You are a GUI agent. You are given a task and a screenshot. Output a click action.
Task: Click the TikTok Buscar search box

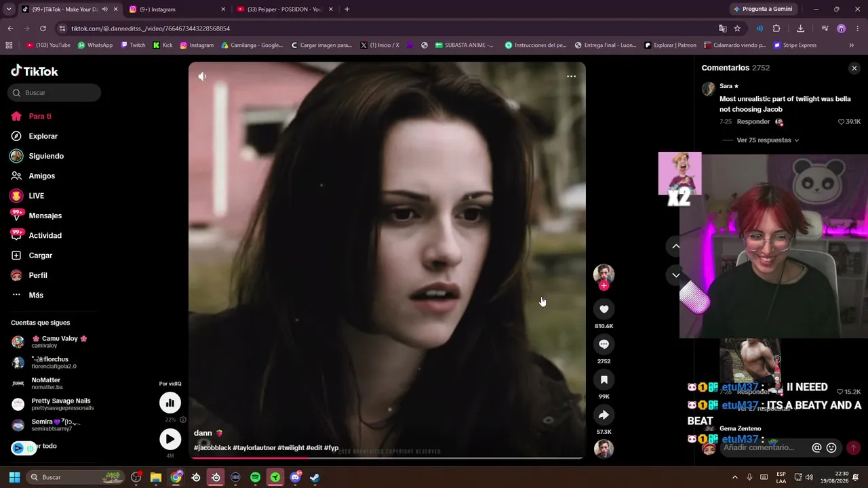(x=54, y=93)
